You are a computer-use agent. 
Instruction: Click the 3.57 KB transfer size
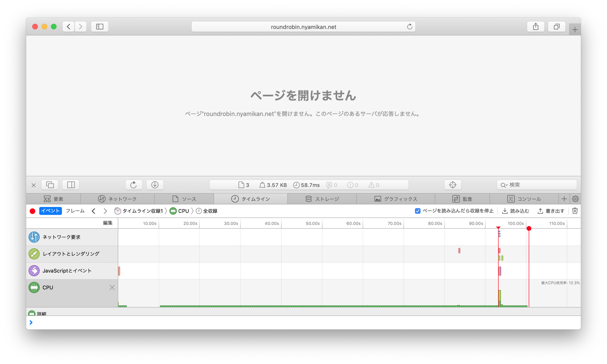point(273,185)
